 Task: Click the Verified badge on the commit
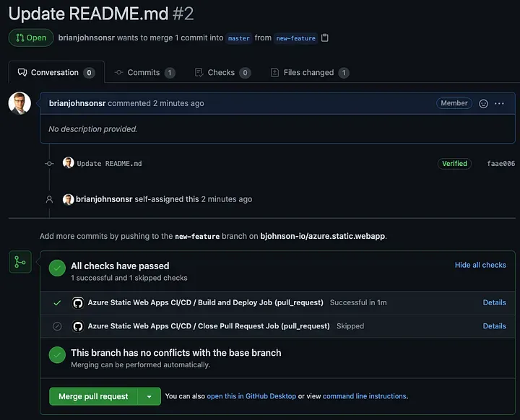pyautogui.click(x=454, y=163)
